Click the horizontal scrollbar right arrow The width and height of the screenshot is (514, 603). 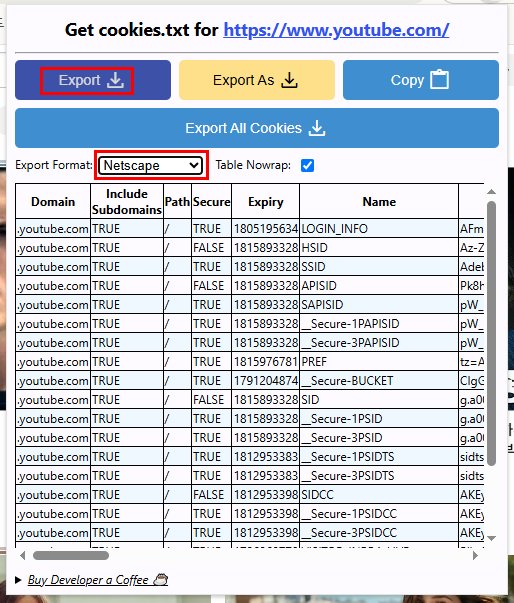pyautogui.click(x=475, y=555)
